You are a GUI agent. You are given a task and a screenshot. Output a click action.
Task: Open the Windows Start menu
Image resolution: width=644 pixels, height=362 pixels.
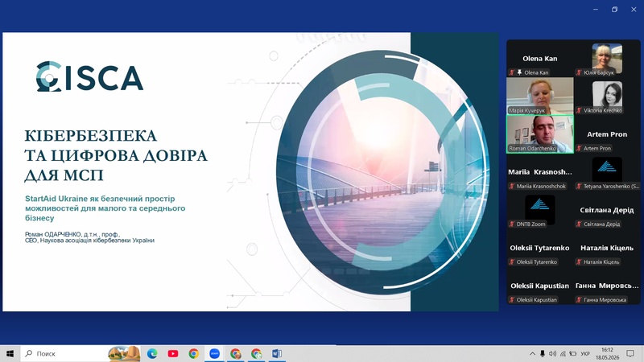tap(10, 353)
